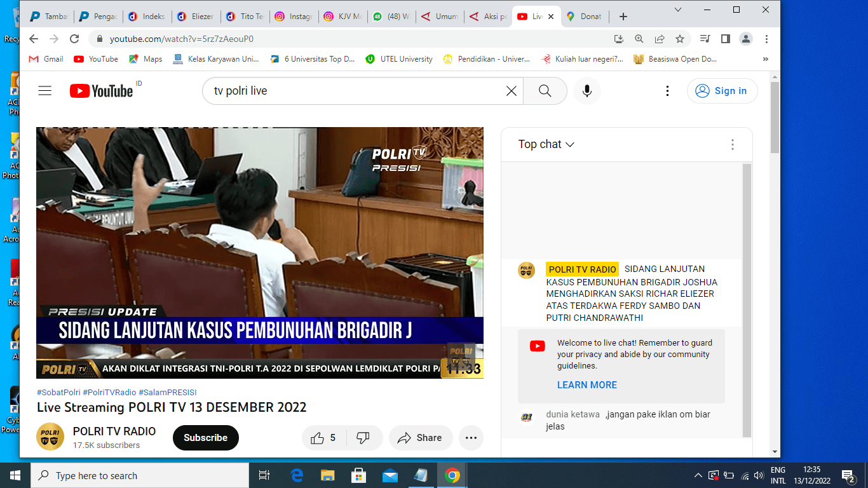Dislike the video with thumbs down
The height and width of the screenshot is (488, 868).
363,438
